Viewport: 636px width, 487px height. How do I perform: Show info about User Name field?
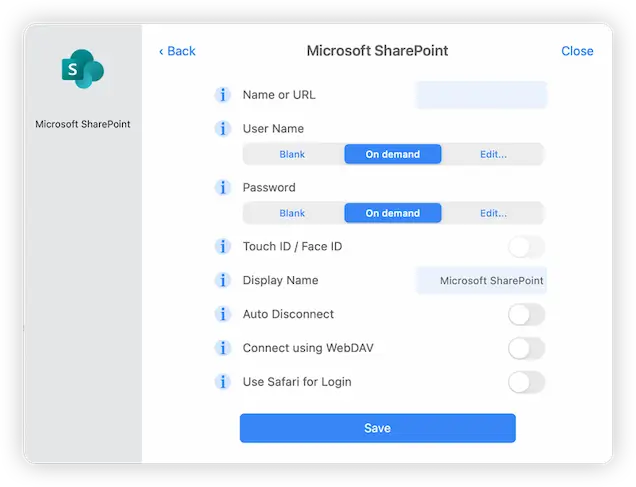click(222, 129)
